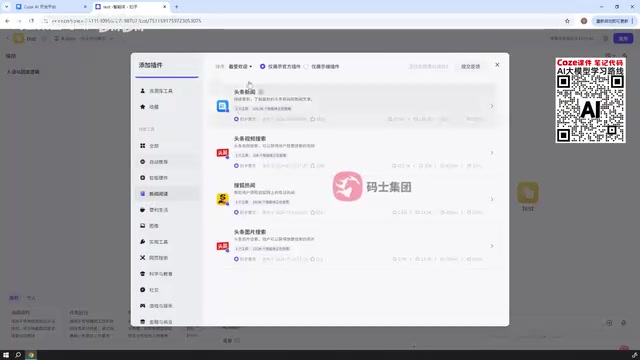Expand the 头条图片搜索 plugin chevron
The height and width of the screenshot is (360, 640).
click(492, 246)
